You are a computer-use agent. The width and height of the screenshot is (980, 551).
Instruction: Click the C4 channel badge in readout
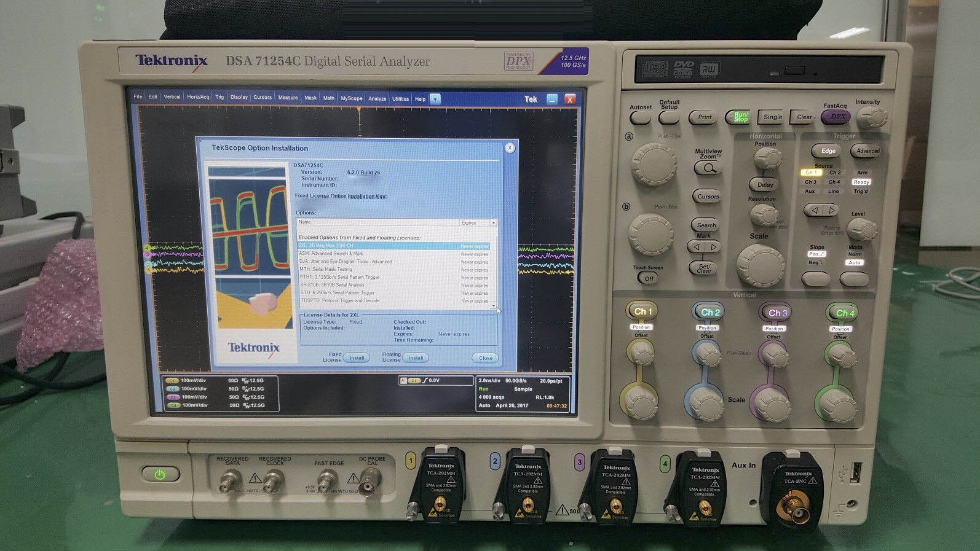(x=173, y=405)
